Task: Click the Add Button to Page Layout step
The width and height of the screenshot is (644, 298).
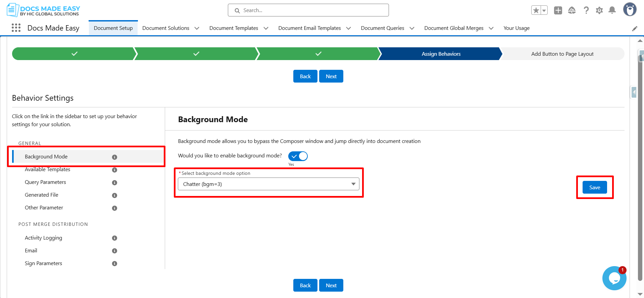Action: click(x=562, y=54)
